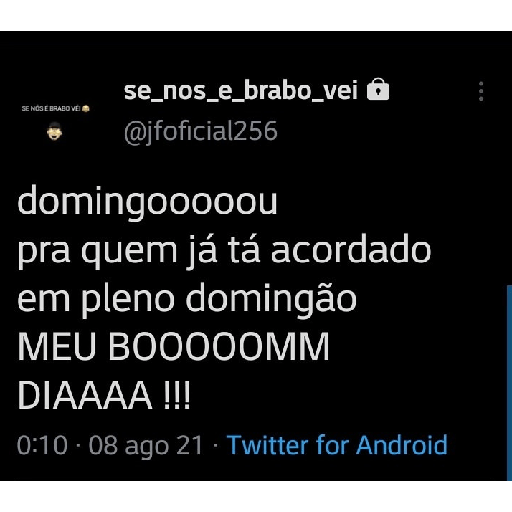The width and height of the screenshot is (512, 512).
Task: Click the 'BOOOOOMM' word in the tweet
Action: point(219,347)
